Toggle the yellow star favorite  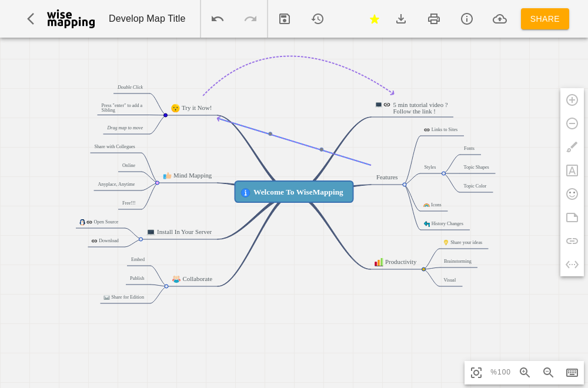(374, 19)
